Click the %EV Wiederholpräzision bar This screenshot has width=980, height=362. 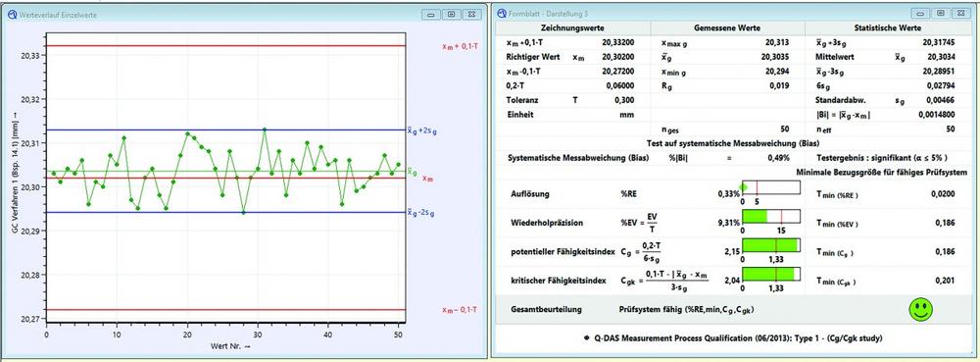tap(770, 217)
